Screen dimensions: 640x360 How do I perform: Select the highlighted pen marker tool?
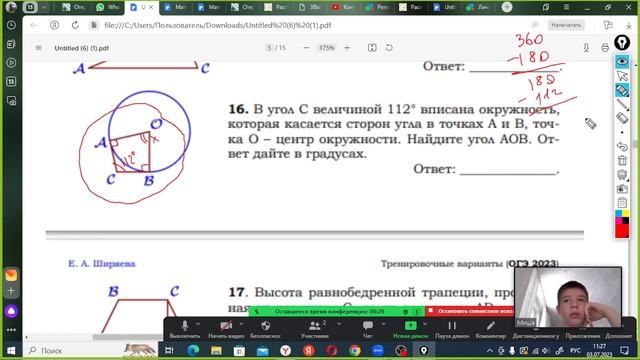(622, 90)
